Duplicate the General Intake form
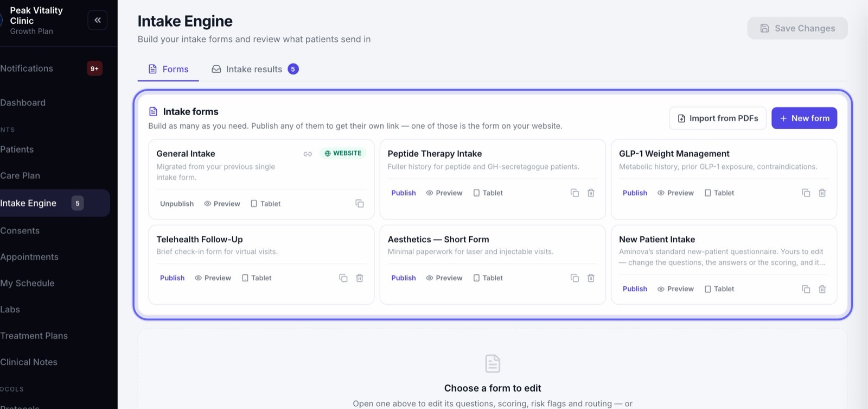Screen dimensions: 868x409 [360, 204]
